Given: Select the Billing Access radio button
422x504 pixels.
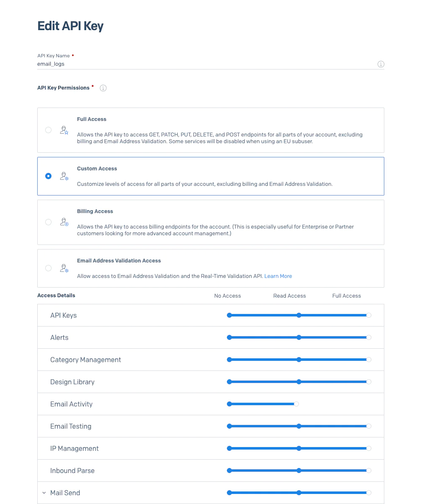Looking at the screenshot, I should [49, 222].
